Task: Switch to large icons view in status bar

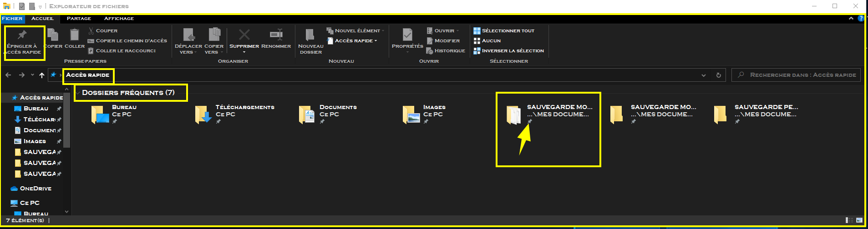Action: tap(859, 220)
